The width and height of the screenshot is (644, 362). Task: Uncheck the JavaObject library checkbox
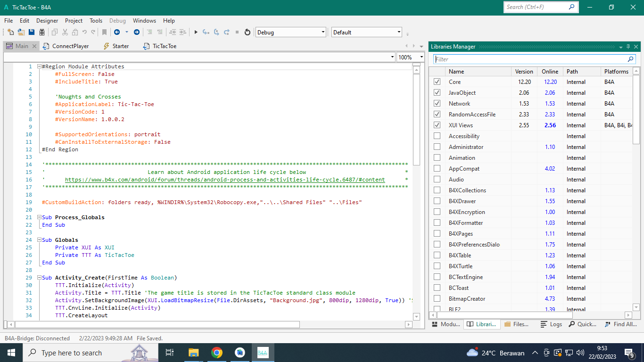point(437,93)
